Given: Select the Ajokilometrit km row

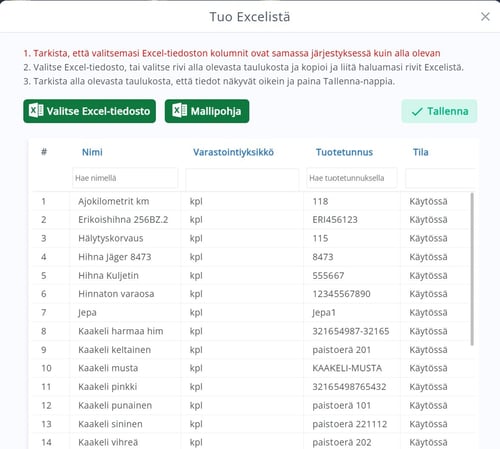Looking at the screenshot, I should coord(251,201).
